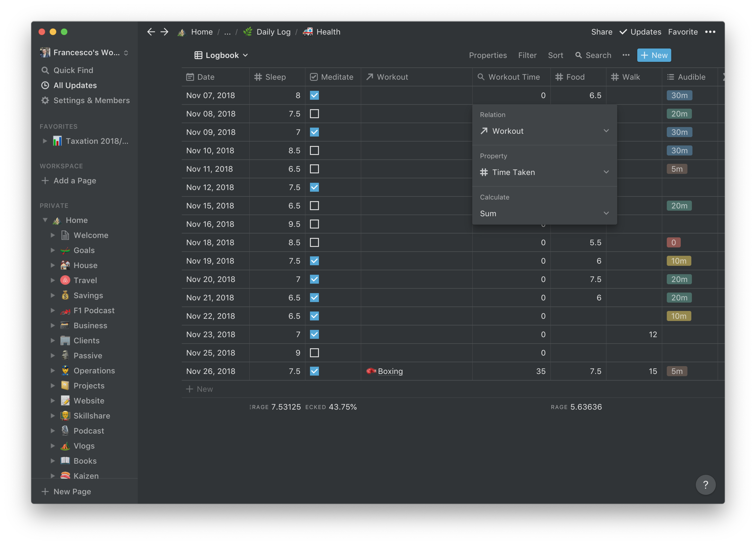The height and width of the screenshot is (545, 756).
Task: Check Meditate for Nov 16, 2018
Action: coord(314,224)
